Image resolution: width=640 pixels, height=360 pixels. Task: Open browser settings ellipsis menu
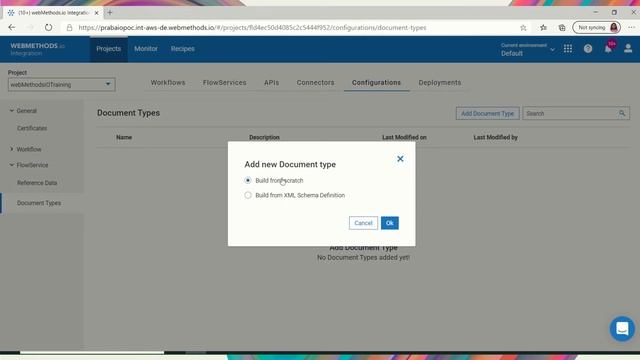coord(631,27)
